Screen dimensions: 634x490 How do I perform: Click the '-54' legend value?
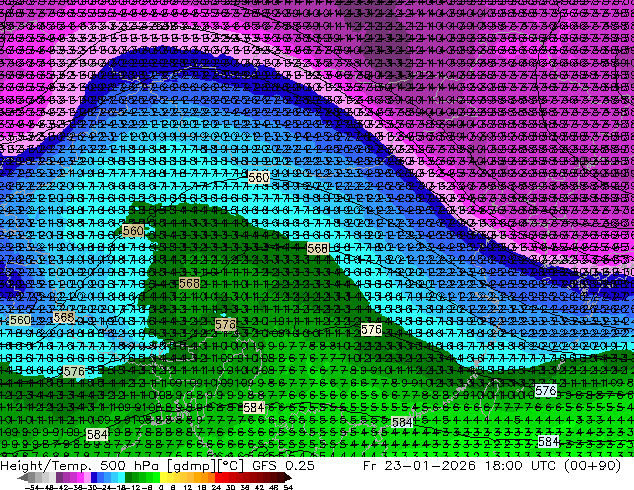click(32, 487)
